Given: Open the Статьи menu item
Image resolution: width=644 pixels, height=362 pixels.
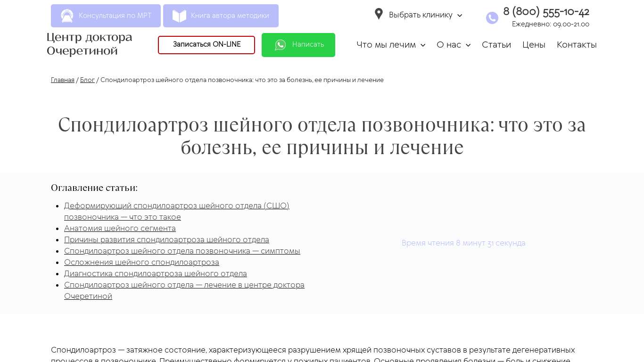Looking at the screenshot, I should point(496,45).
